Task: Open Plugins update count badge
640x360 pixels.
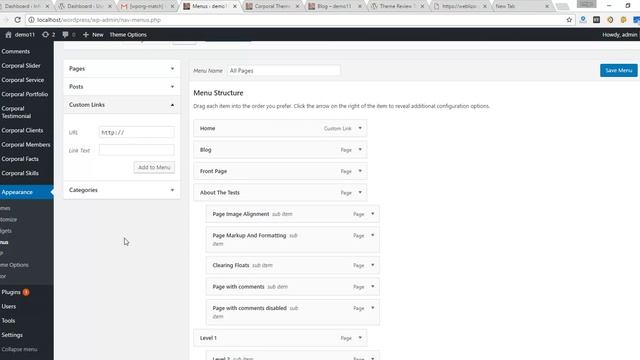Action: point(26,292)
